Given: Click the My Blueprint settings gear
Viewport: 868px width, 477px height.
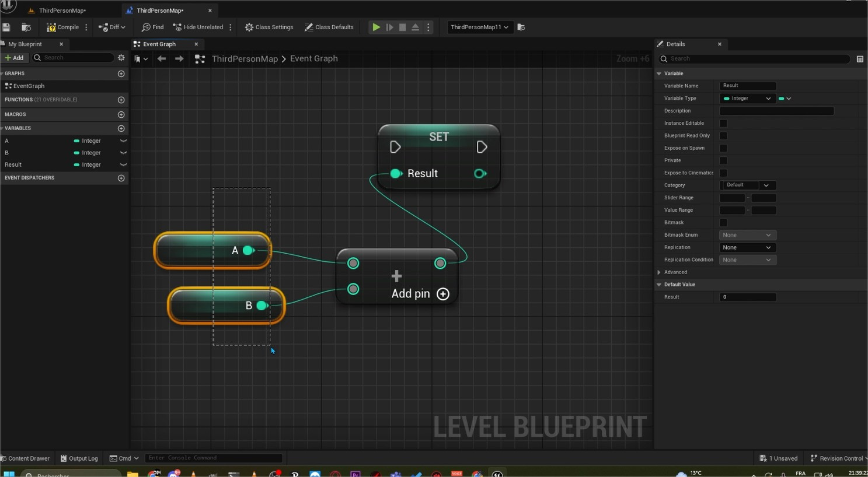Looking at the screenshot, I should pyautogui.click(x=121, y=58).
